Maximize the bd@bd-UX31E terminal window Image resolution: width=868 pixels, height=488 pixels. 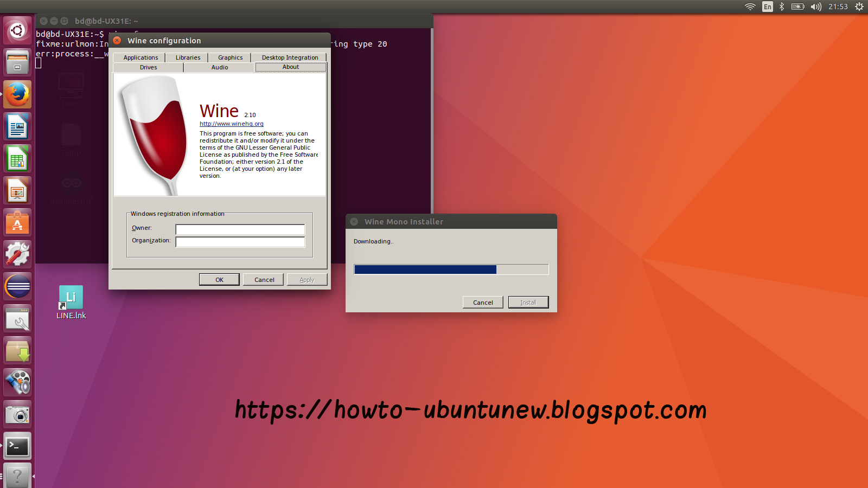tap(64, 21)
